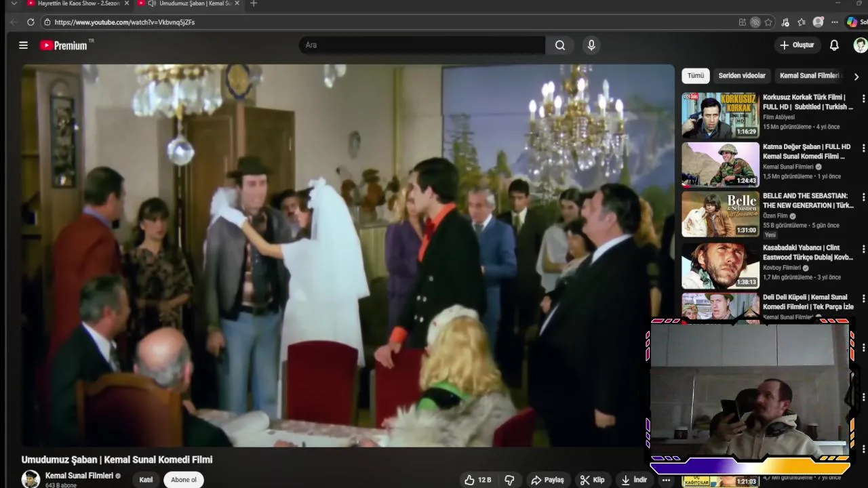This screenshot has width=868, height=488.
Task: Click the Katıl join button
Action: tap(146, 480)
